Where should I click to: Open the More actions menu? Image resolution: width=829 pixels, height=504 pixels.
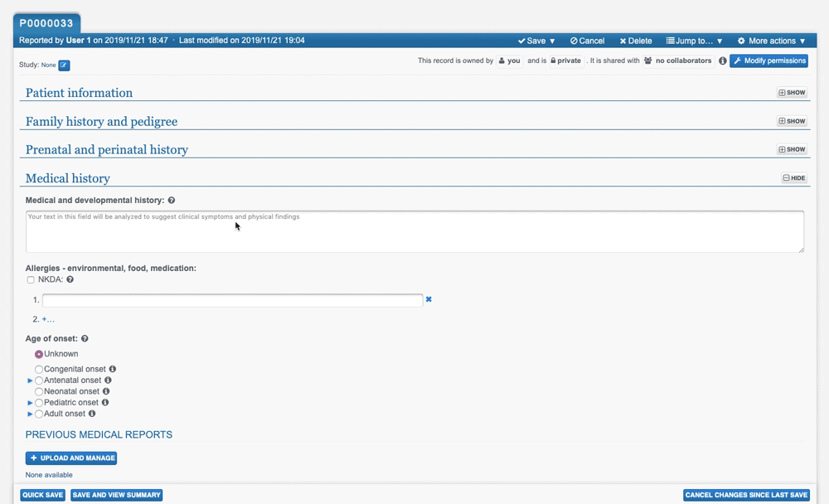pos(771,41)
